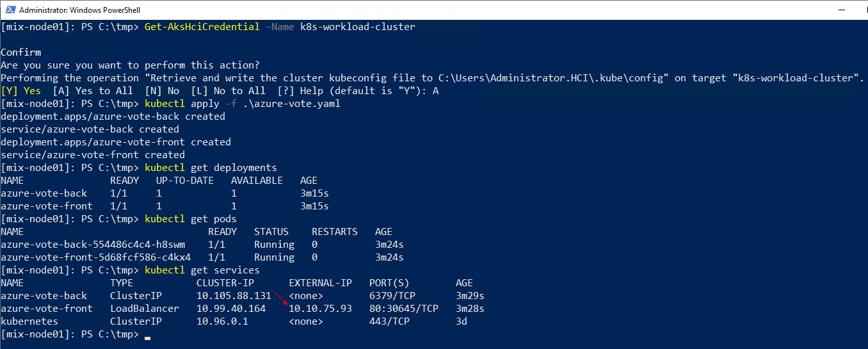The height and width of the screenshot is (349, 868).
Task: Click the cluster IP 10.105.88.131
Action: click(234, 296)
